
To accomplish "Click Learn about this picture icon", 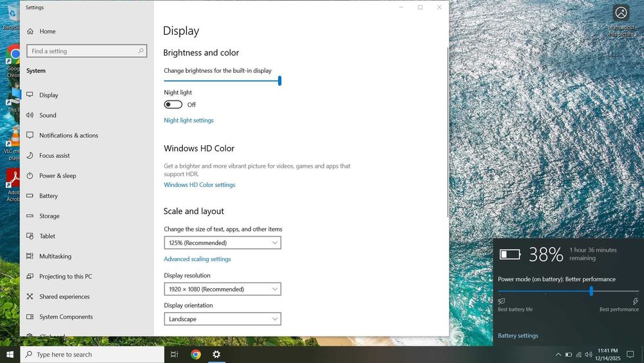I will (x=621, y=21).
